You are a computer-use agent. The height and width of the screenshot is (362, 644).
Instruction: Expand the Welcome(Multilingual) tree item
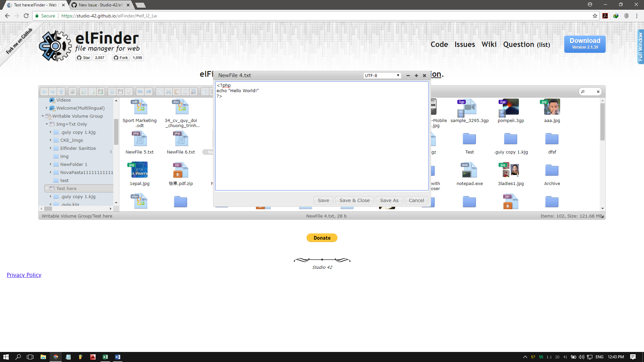[47, 108]
